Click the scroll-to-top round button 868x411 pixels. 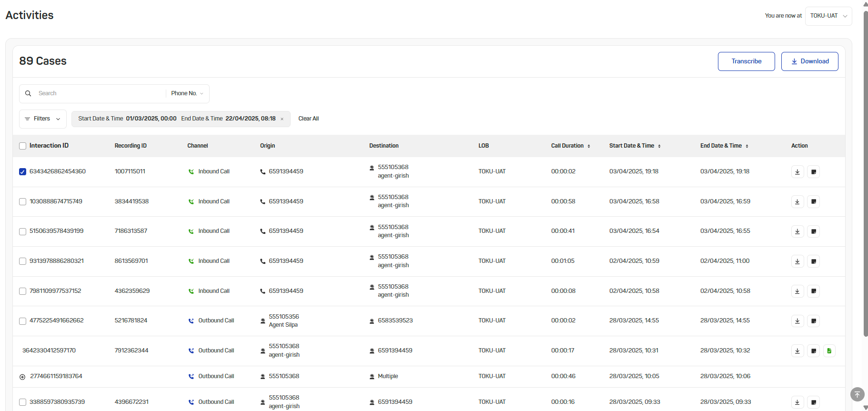coord(857,394)
